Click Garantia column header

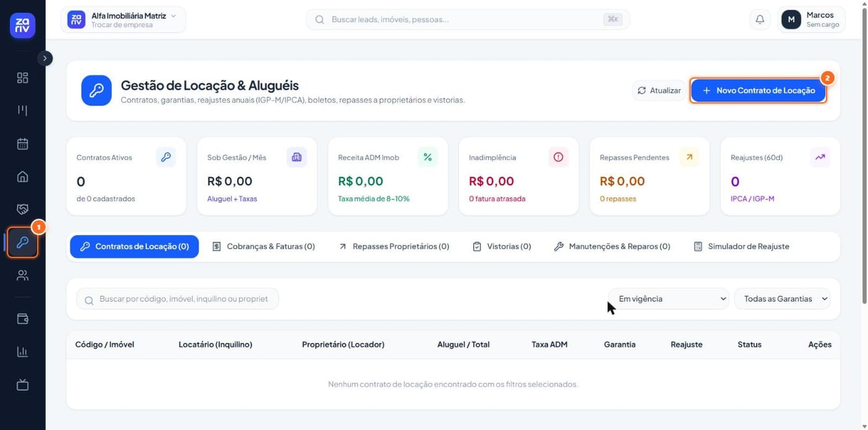coord(619,344)
